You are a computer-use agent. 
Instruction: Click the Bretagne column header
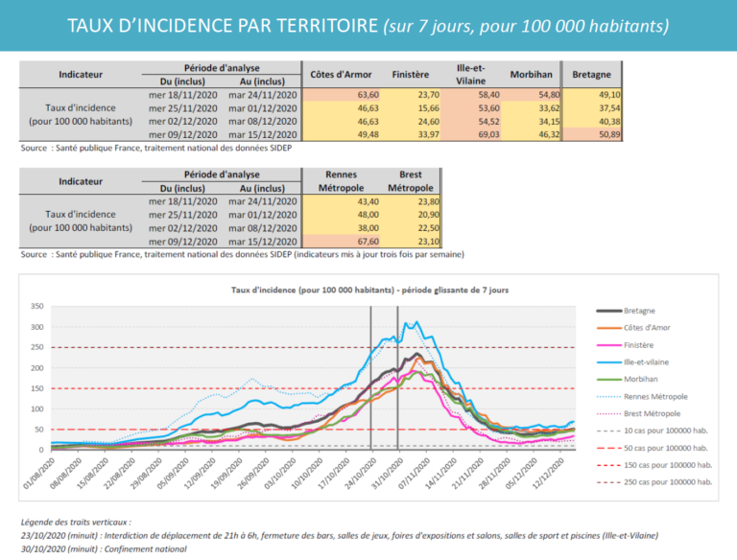592,74
